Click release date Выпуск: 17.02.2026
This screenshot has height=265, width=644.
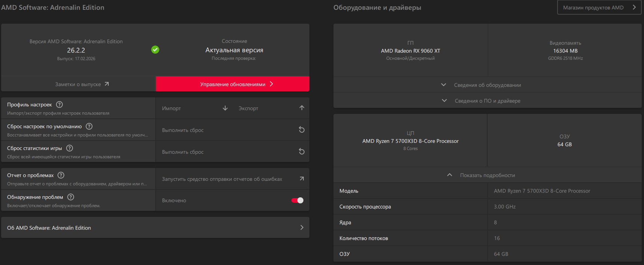pos(76,59)
